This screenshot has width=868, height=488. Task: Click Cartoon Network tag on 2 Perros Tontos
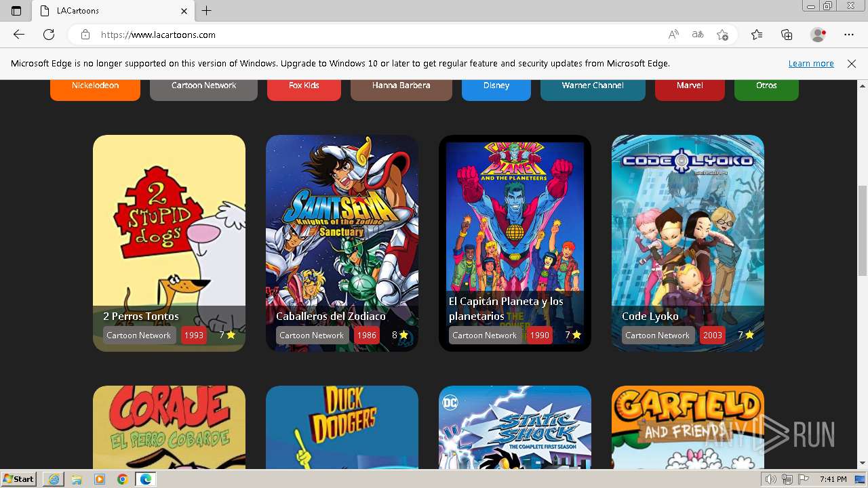coord(139,335)
